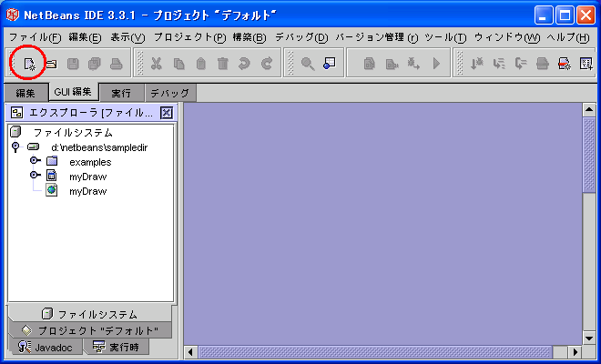Switch to the 編集 workspace tab
Screen dimensions: 601x364
coord(25,93)
